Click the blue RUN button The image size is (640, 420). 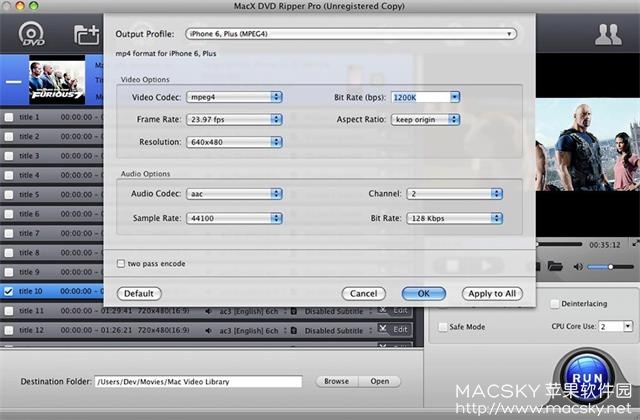(587, 378)
